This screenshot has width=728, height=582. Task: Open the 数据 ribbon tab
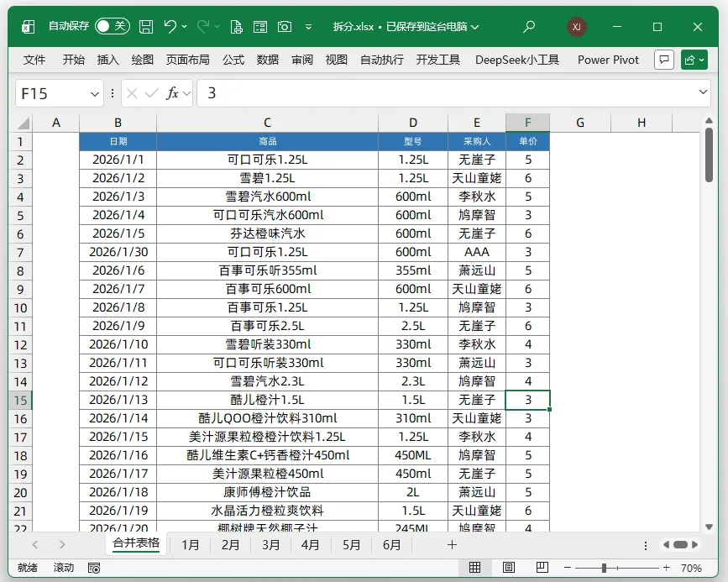[267, 60]
